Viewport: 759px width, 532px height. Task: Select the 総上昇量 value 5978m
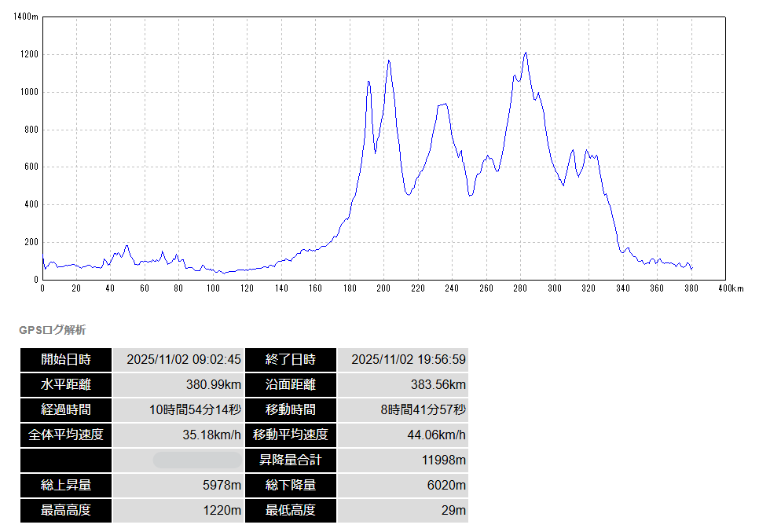(x=222, y=485)
